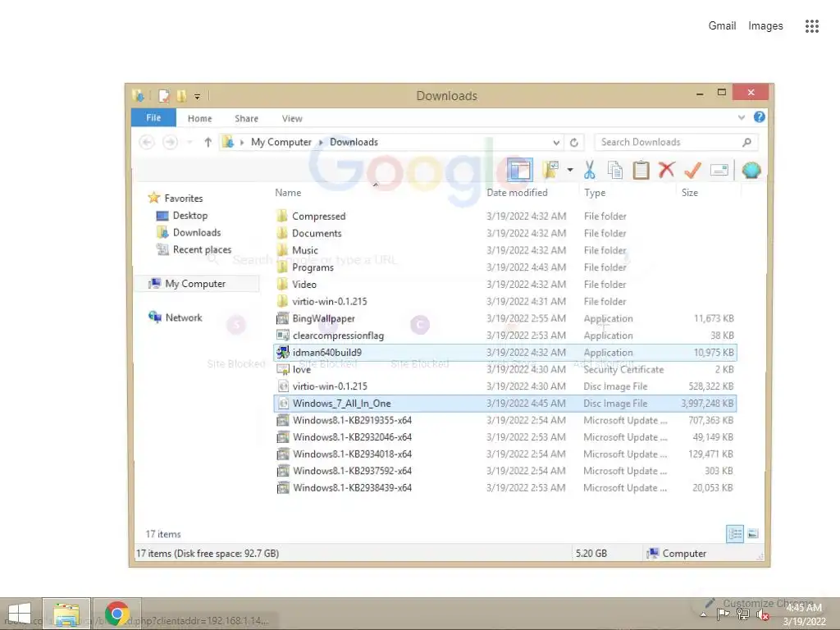
Task: Select Favorites in the navigation pane
Action: [183, 199]
